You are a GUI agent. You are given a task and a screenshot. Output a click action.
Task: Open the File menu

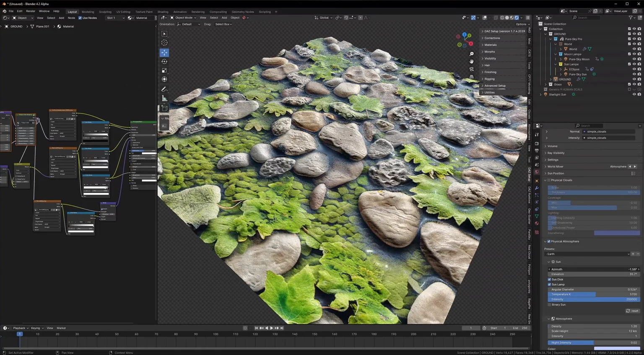tap(11, 11)
